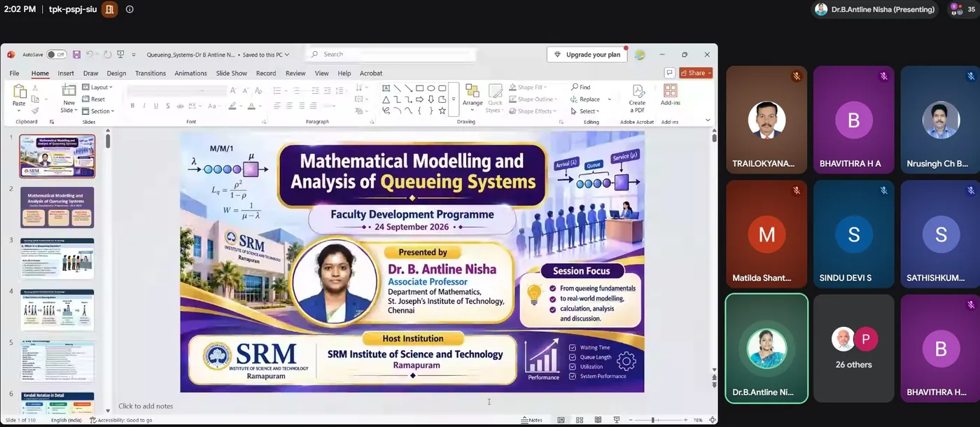This screenshot has height=427, width=980.
Task: Start Slide Show from status bar
Action: coord(617,420)
